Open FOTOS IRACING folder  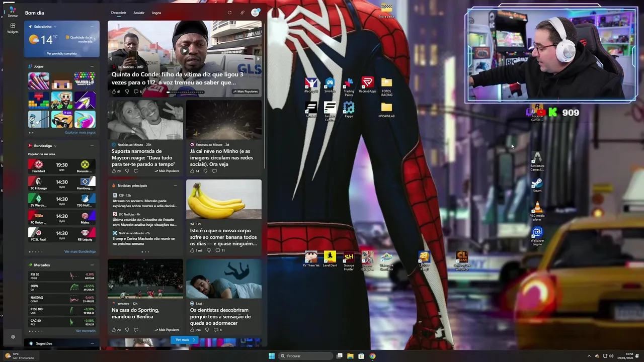click(386, 86)
